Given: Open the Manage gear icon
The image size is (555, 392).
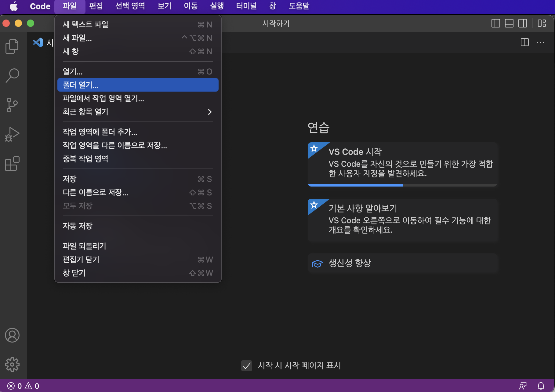Looking at the screenshot, I should click(12, 365).
